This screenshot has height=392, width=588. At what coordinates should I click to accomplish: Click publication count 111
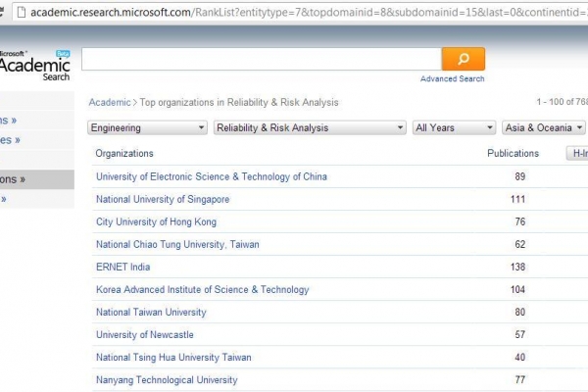tap(517, 199)
